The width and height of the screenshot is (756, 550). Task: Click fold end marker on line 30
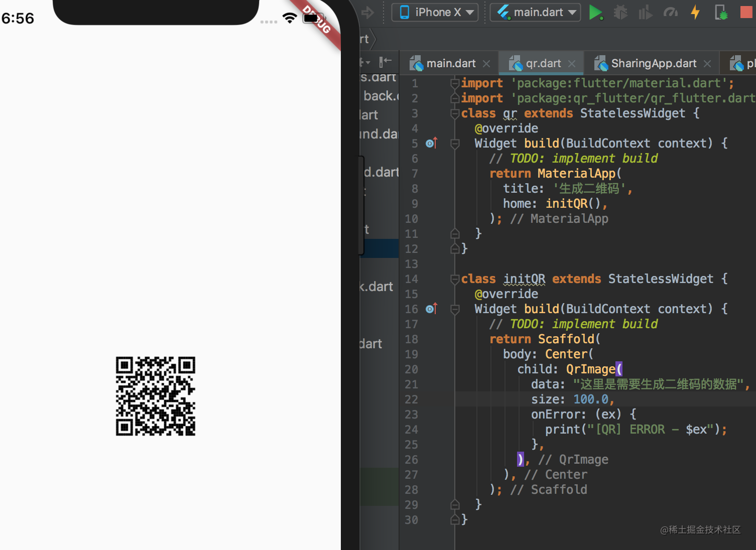point(455,519)
